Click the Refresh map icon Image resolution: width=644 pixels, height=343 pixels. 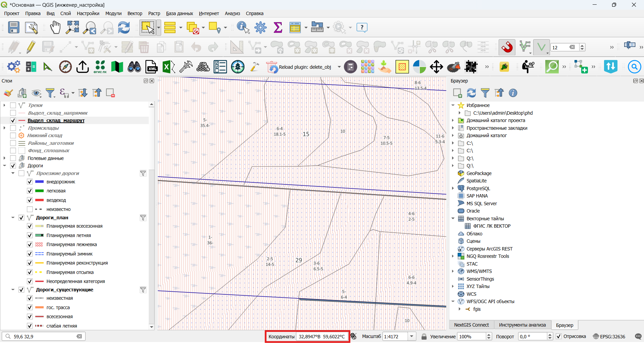124,27
